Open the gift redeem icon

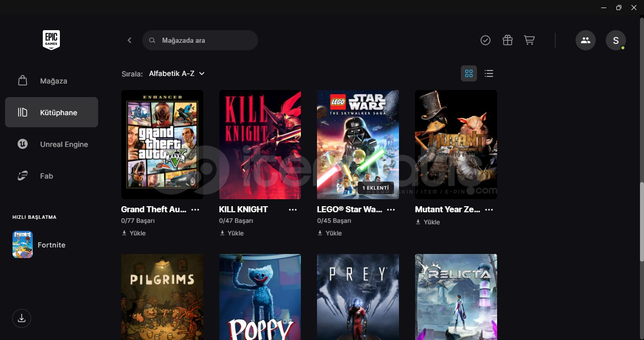(507, 40)
